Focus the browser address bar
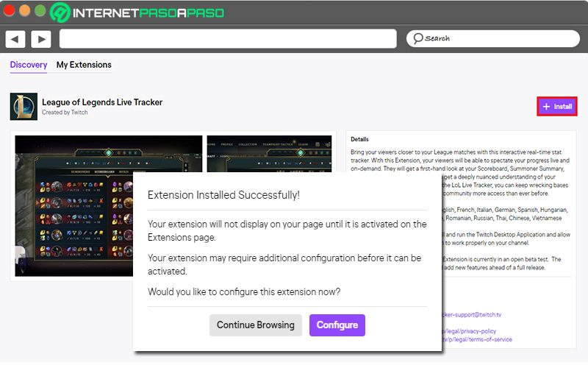This screenshot has height=368, width=588. pos(228,39)
